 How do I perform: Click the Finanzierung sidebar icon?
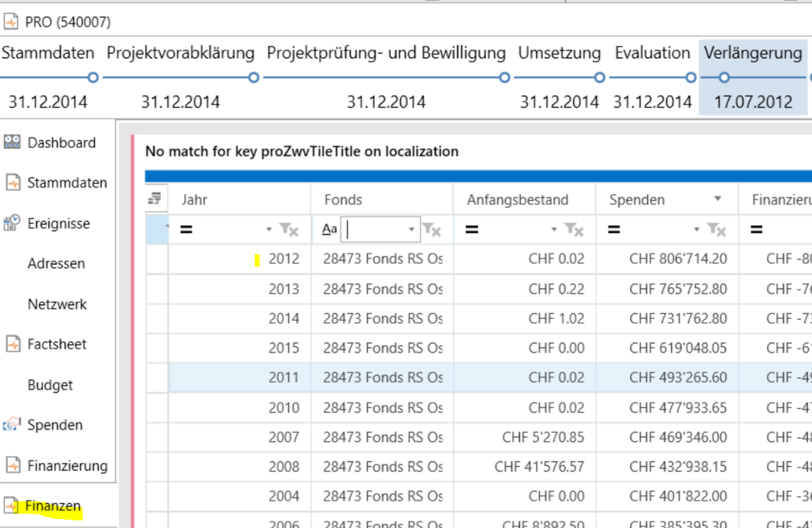tap(12, 466)
